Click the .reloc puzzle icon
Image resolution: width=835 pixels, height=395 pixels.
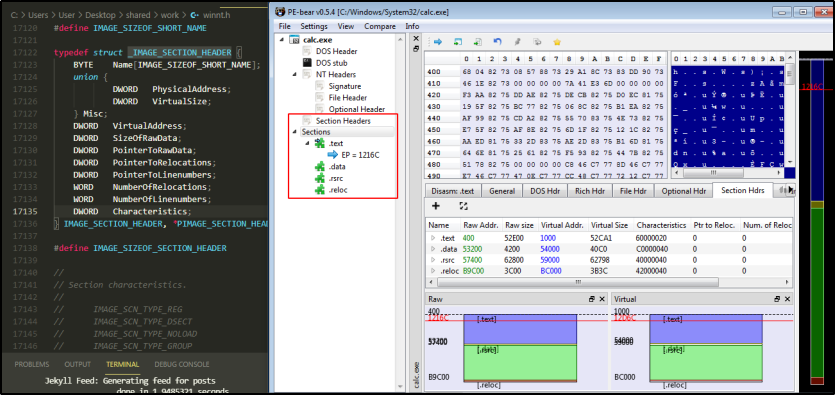click(320, 190)
